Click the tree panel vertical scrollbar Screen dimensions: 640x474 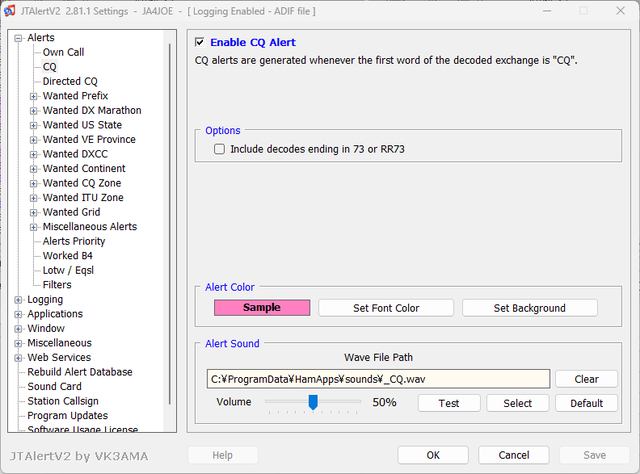(x=170, y=225)
